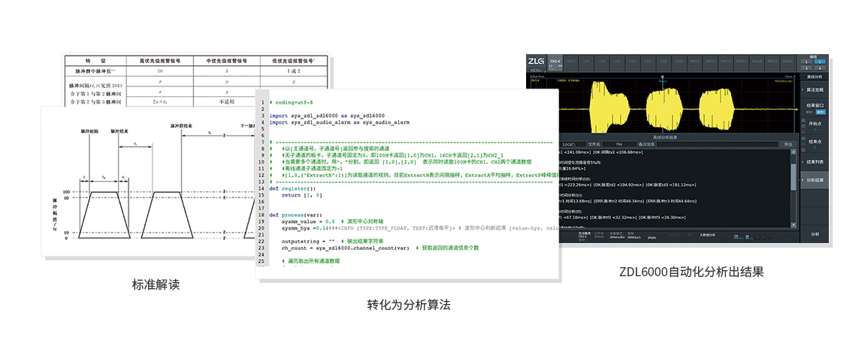
Task: Choose group button 4 in top-right panel
Action: (820, 68)
